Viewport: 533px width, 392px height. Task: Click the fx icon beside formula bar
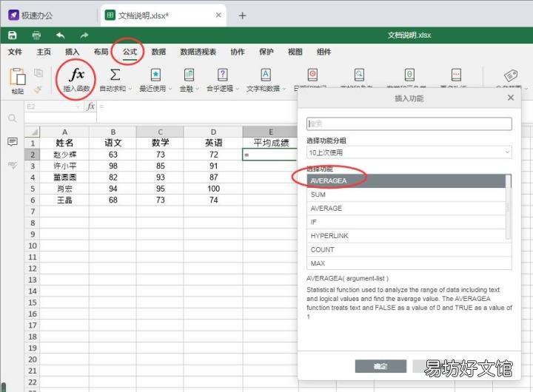tap(90, 107)
